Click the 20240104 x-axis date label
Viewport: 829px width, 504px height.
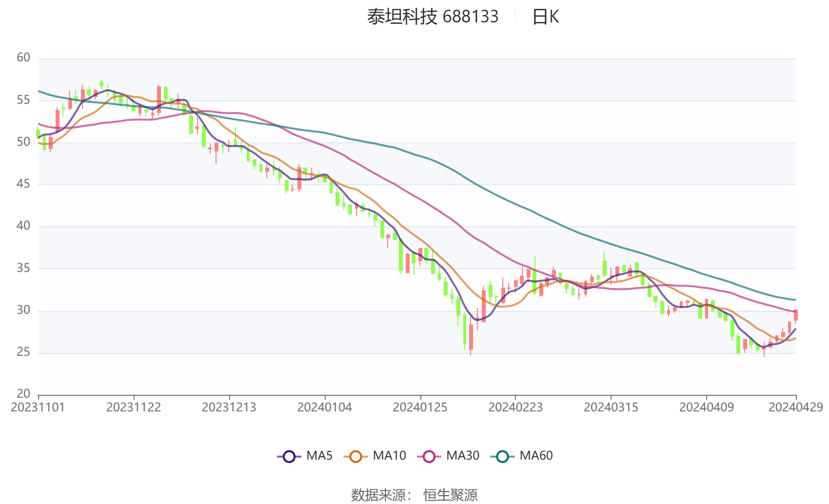324,407
